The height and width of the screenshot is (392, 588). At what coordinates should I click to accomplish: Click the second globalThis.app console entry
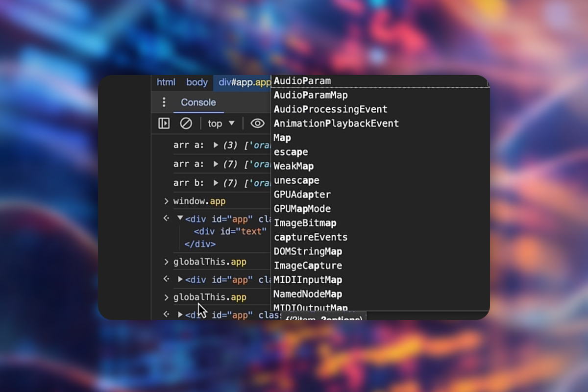pyautogui.click(x=210, y=297)
